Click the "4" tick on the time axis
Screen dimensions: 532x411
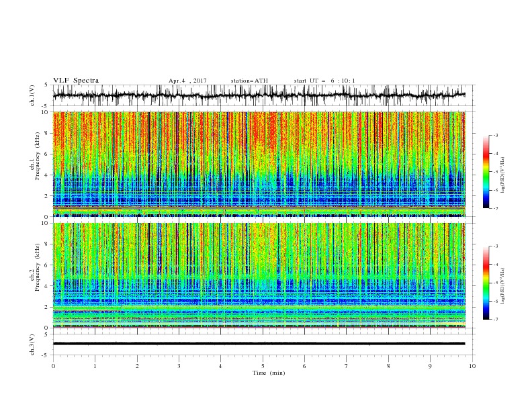coord(220,366)
